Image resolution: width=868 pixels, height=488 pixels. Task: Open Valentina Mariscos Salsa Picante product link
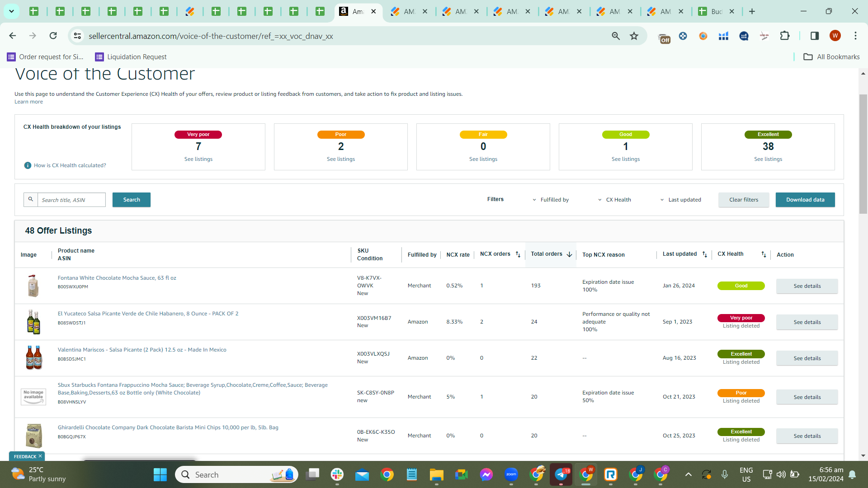coord(142,350)
